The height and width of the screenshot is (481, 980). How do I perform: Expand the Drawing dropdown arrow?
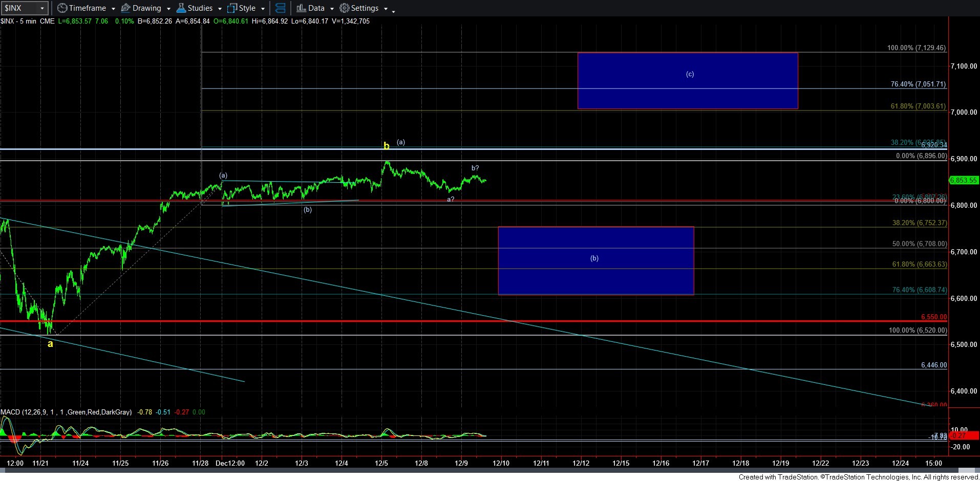coord(168,9)
